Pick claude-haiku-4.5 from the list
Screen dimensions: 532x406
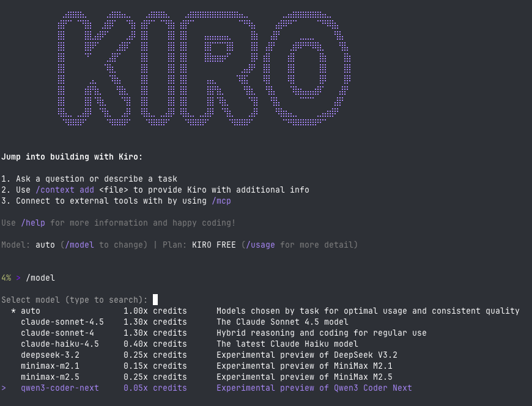click(60, 344)
